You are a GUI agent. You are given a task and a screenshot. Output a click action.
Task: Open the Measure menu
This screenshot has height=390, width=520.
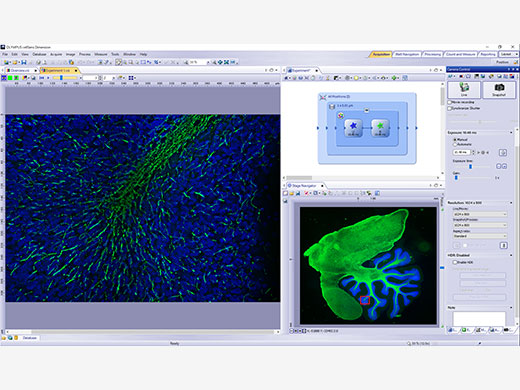(101, 54)
